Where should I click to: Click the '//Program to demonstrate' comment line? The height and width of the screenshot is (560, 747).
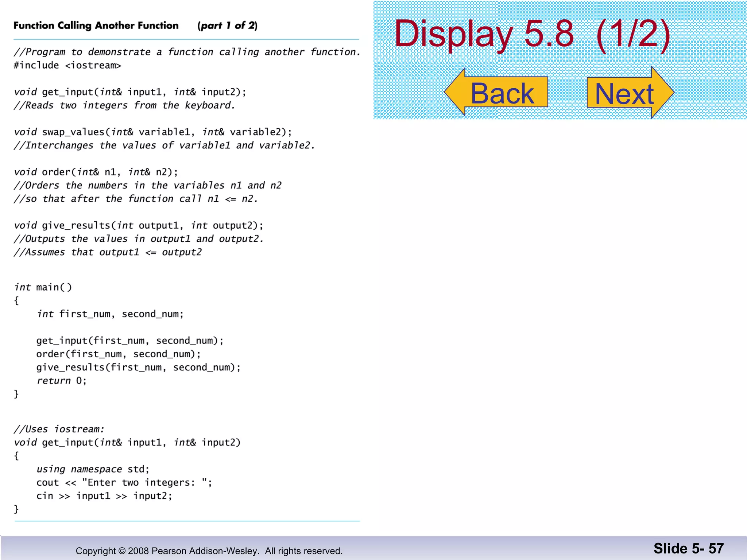coord(187,52)
